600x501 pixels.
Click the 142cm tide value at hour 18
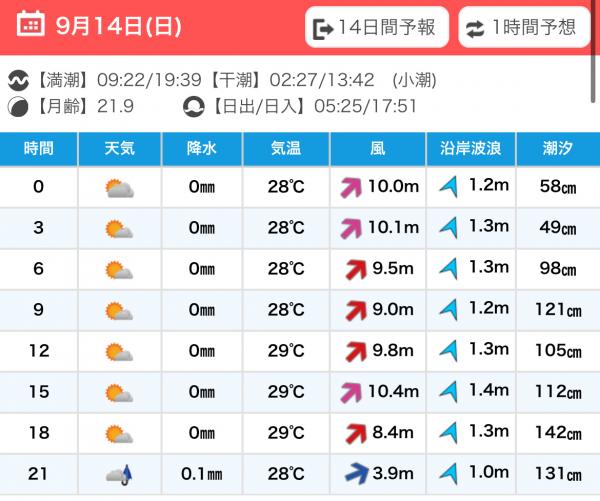coord(559,434)
